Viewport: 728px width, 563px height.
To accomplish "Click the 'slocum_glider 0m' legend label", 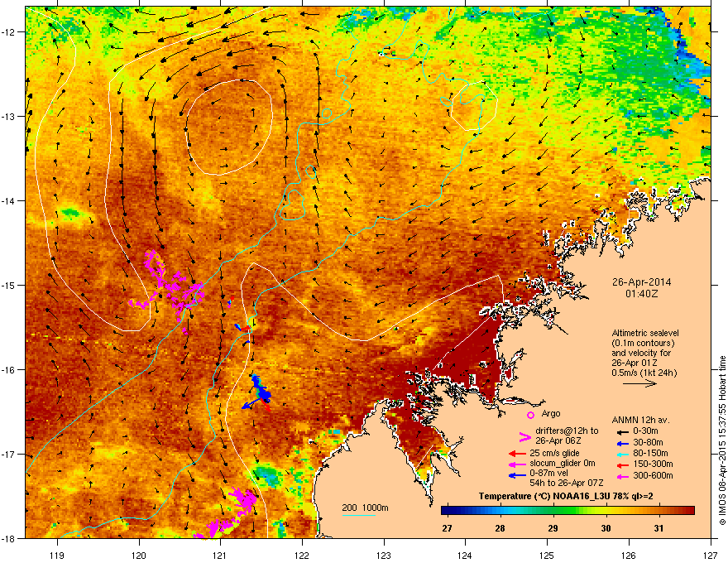I will point(563,464).
